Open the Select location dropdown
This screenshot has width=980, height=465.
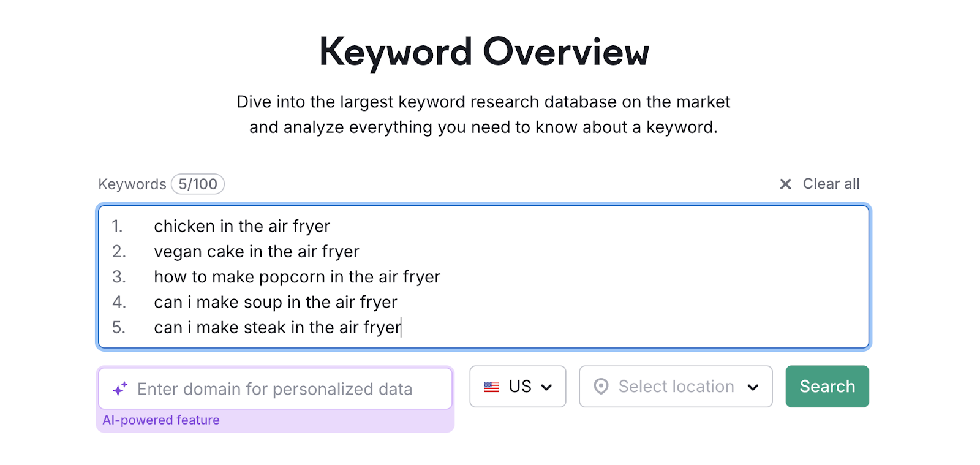[x=676, y=387]
